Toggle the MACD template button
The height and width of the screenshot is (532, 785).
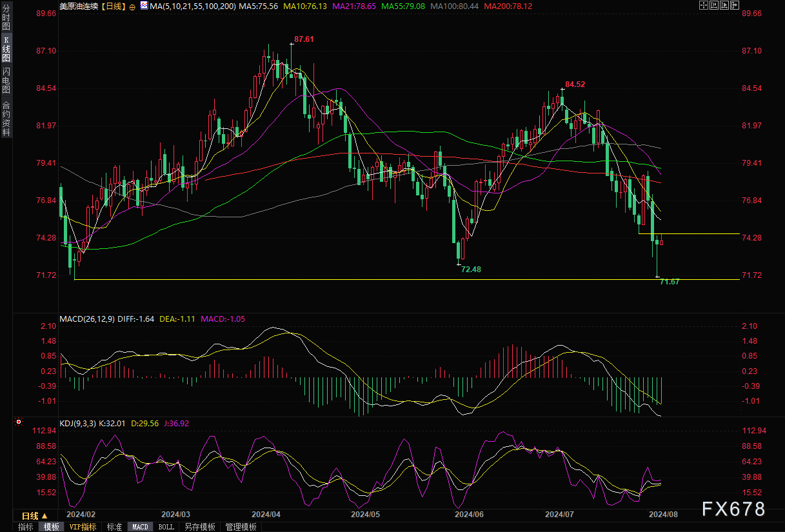pos(140,527)
